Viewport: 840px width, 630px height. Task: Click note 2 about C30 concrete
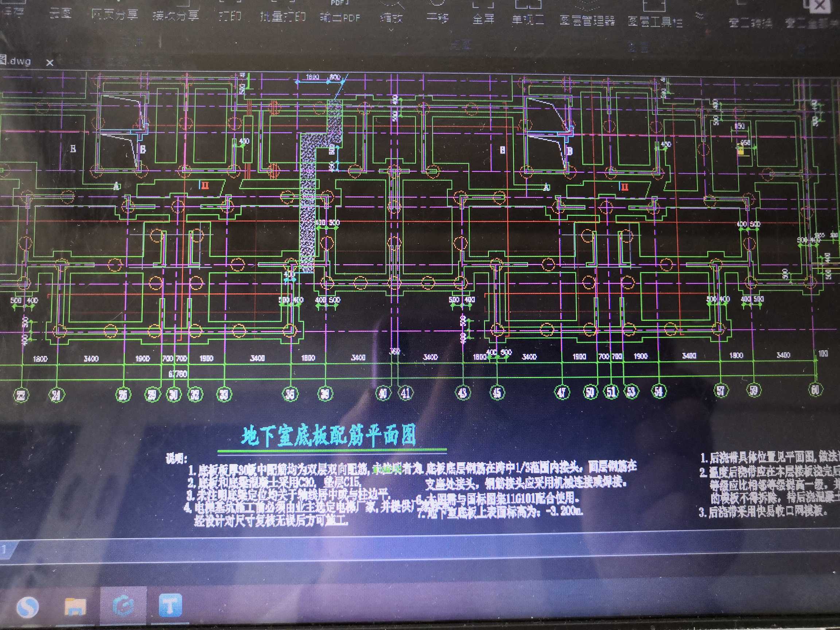(275, 483)
